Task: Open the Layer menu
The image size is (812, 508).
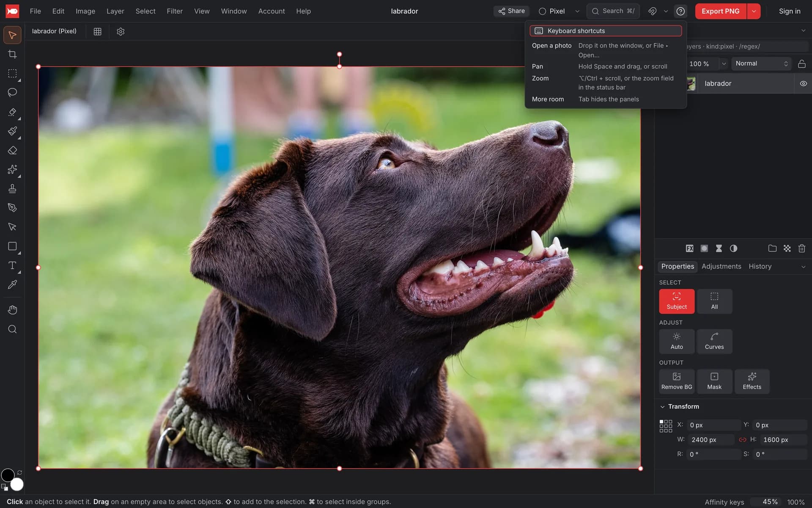Action: (115, 11)
